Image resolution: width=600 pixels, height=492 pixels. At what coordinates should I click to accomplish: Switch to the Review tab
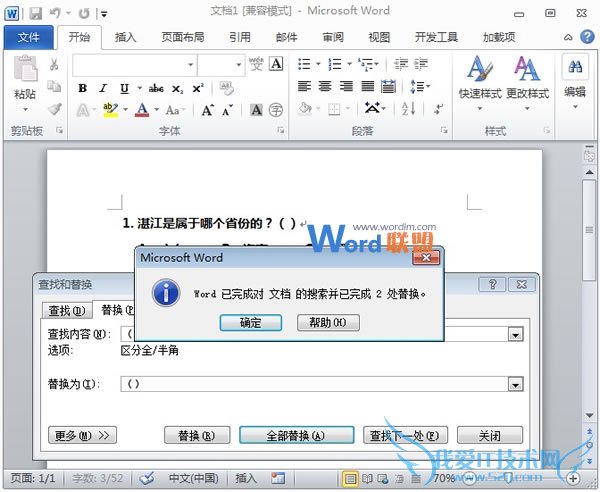coord(333,37)
